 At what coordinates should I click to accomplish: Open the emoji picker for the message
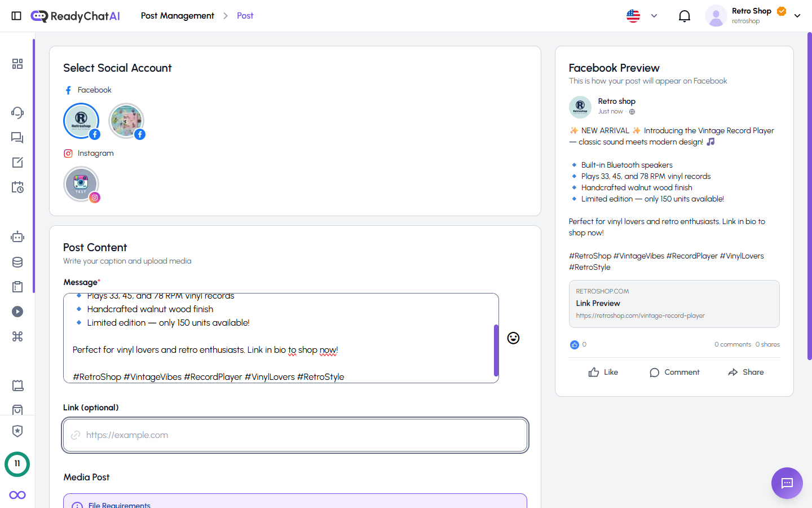tap(513, 338)
